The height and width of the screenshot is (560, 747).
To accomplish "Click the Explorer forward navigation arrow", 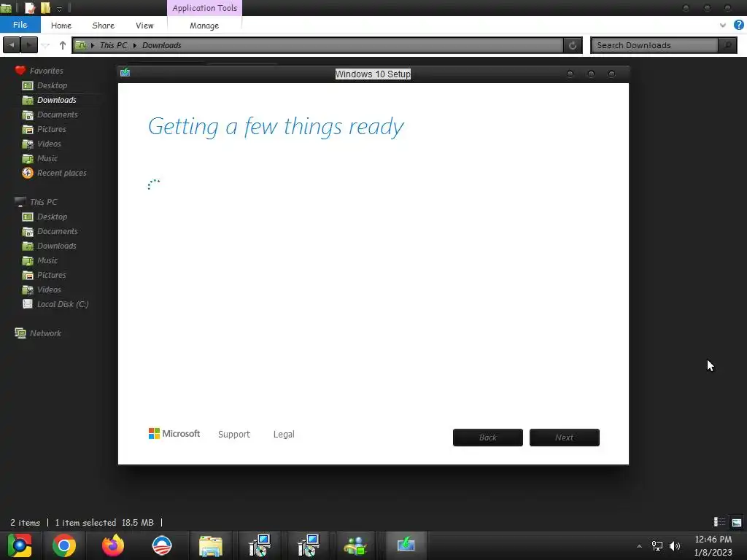I will [x=29, y=45].
